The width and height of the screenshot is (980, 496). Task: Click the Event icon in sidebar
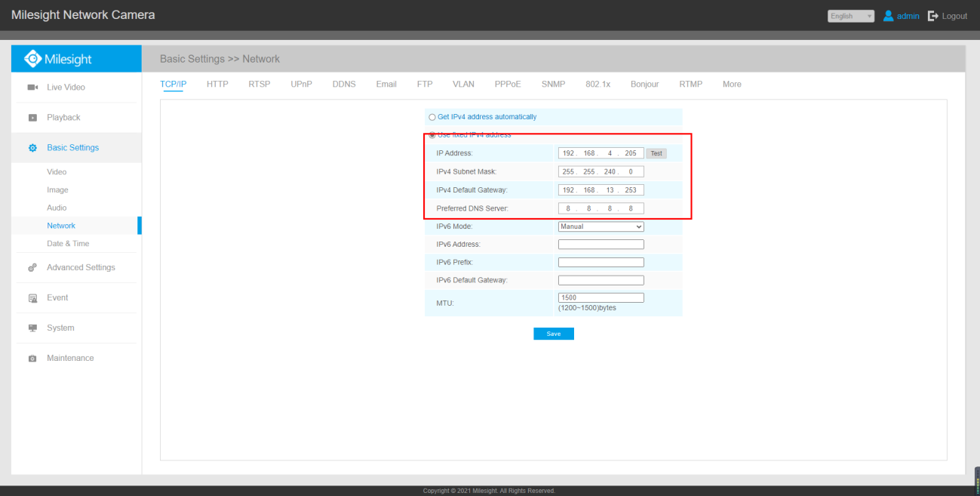32,298
